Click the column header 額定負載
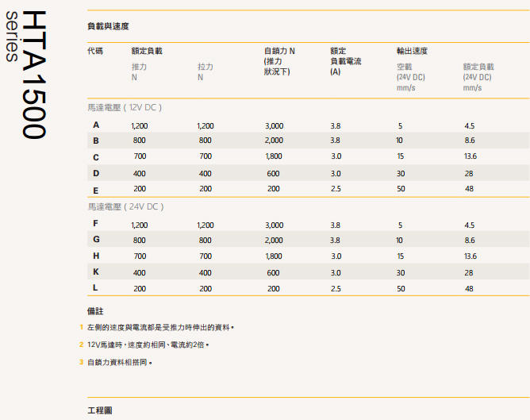 point(147,51)
